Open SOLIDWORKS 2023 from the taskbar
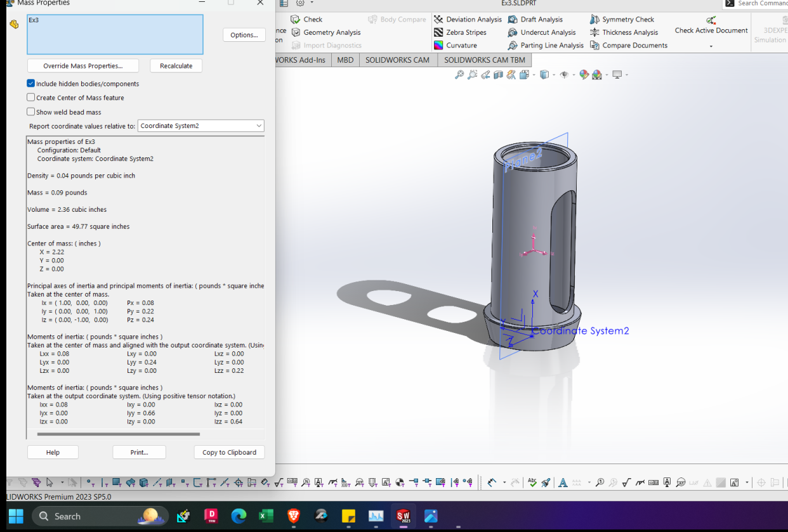Viewport: 788px width, 532px height. pyautogui.click(x=404, y=516)
